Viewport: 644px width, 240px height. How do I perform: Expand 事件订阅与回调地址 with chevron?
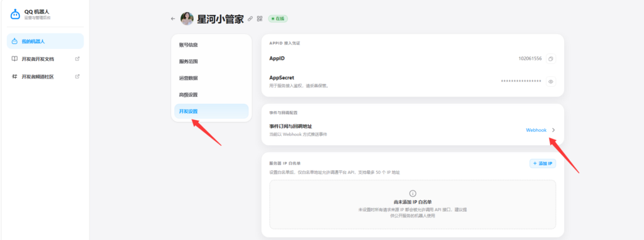pos(553,130)
